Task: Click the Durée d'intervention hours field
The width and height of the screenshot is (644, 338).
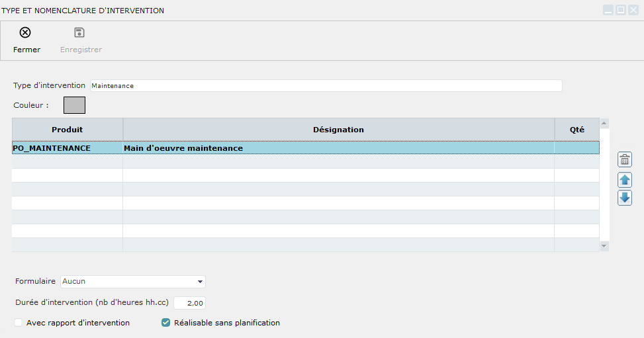Action: 189,303
